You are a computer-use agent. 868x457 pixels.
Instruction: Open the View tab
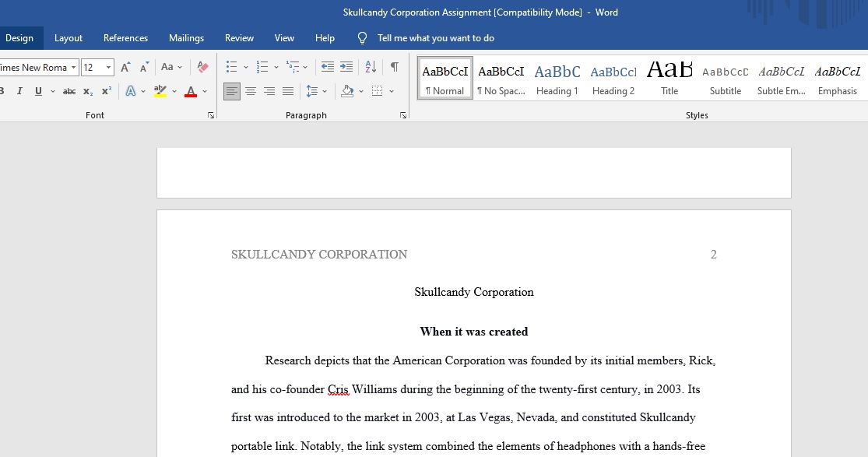pyautogui.click(x=285, y=37)
